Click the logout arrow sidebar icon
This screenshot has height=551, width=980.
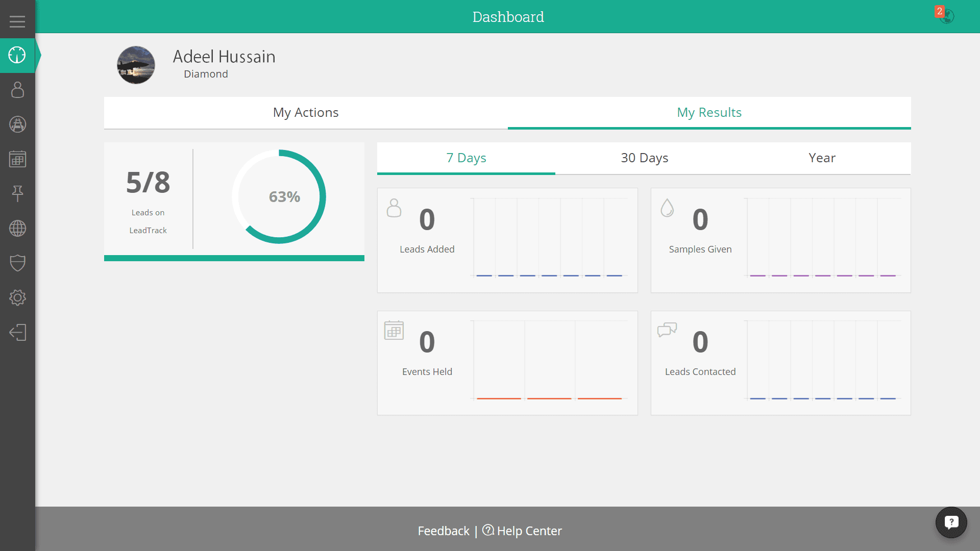(17, 332)
